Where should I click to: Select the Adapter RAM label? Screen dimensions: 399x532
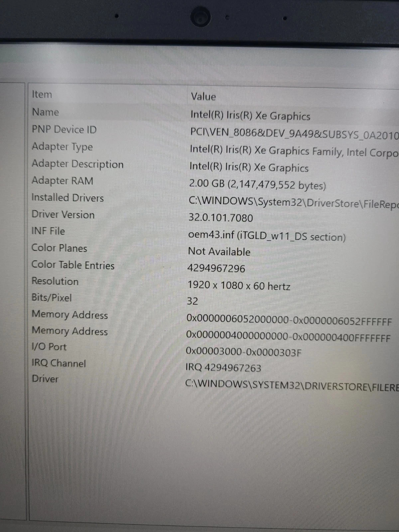tap(63, 181)
